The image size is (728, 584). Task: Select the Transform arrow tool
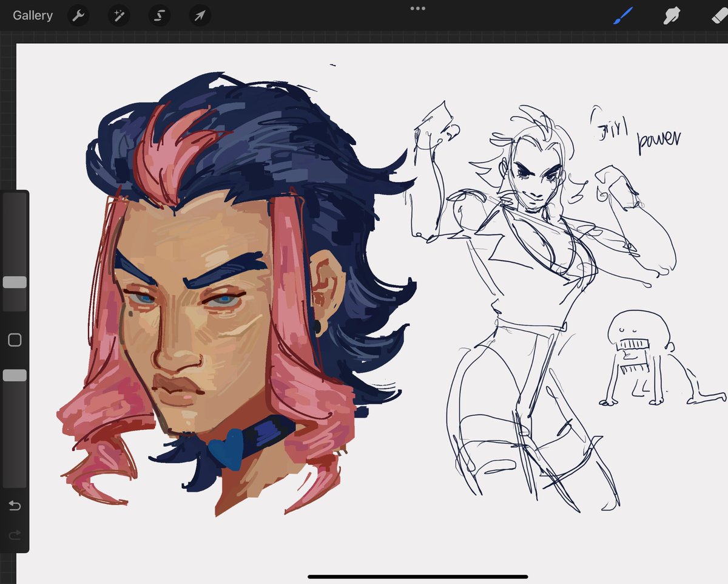(200, 16)
